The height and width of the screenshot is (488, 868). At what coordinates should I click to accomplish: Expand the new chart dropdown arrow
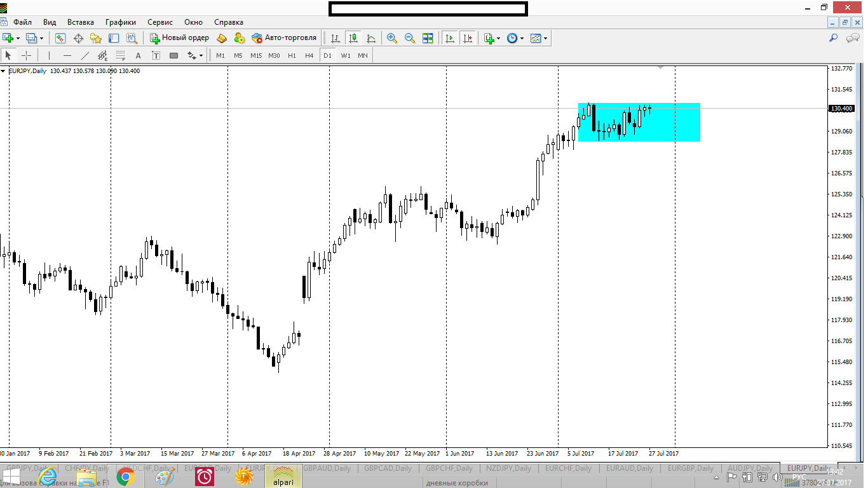(x=18, y=38)
